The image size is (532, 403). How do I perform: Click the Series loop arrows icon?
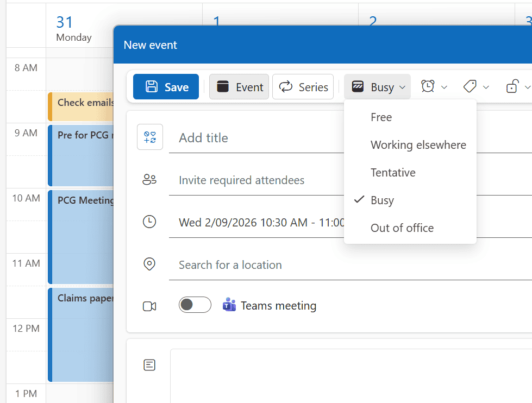(286, 86)
